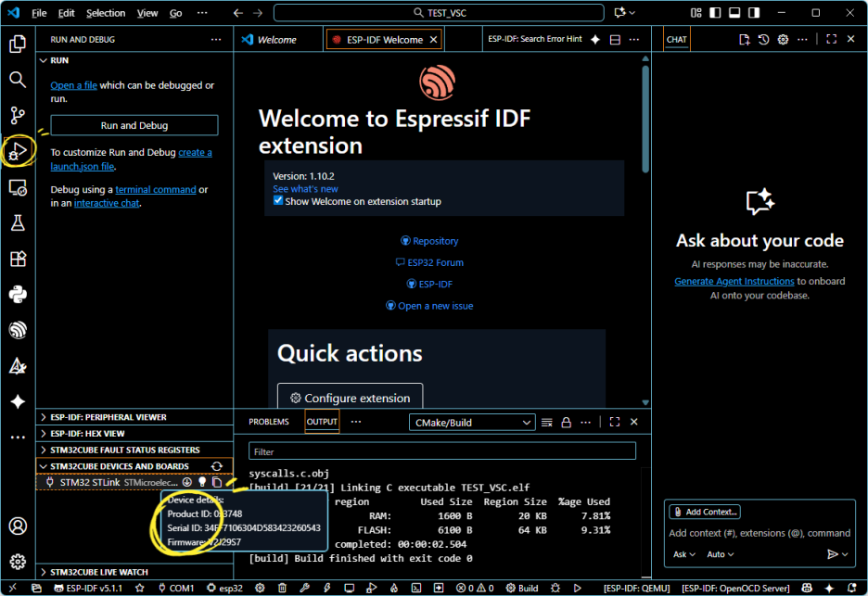Open the ESP-IDF Espressif explorer view
The width and height of the screenshot is (868, 596).
click(x=18, y=330)
